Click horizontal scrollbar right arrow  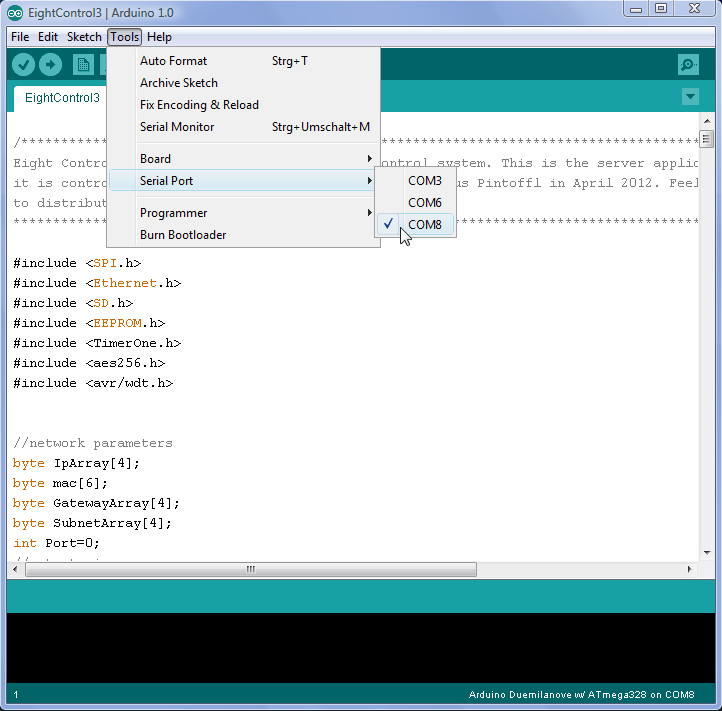tap(689, 569)
